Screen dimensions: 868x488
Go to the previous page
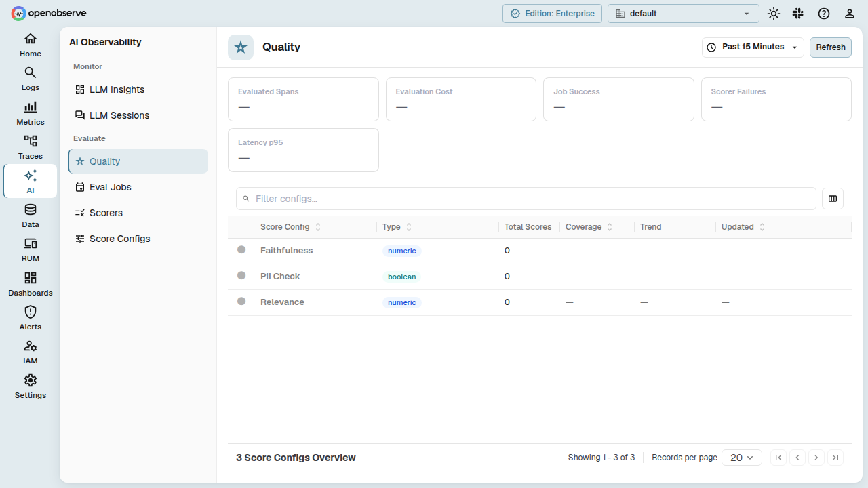point(797,457)
